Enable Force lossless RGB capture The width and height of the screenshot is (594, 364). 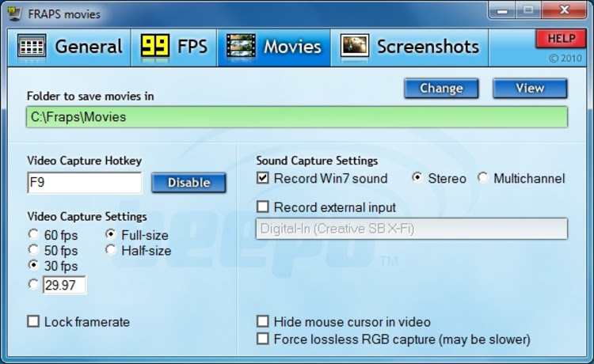[263, 339]
